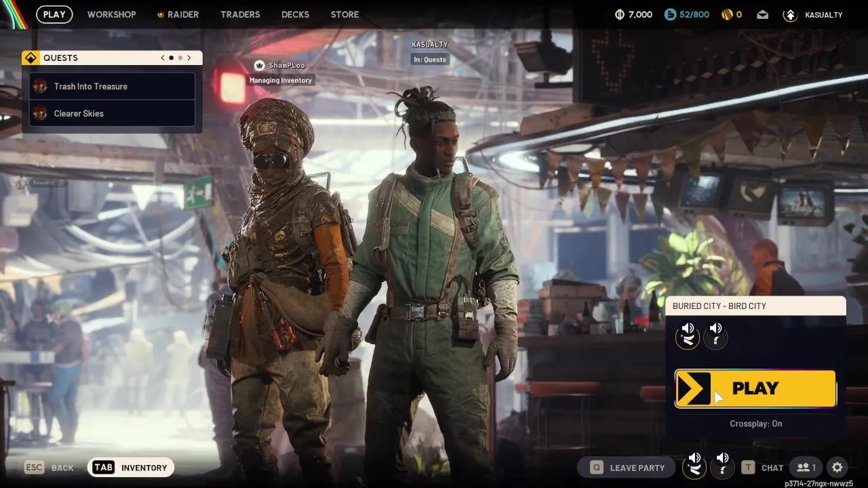Open the DECKS tab
The image size is (868, 488).
pos(295,14)
